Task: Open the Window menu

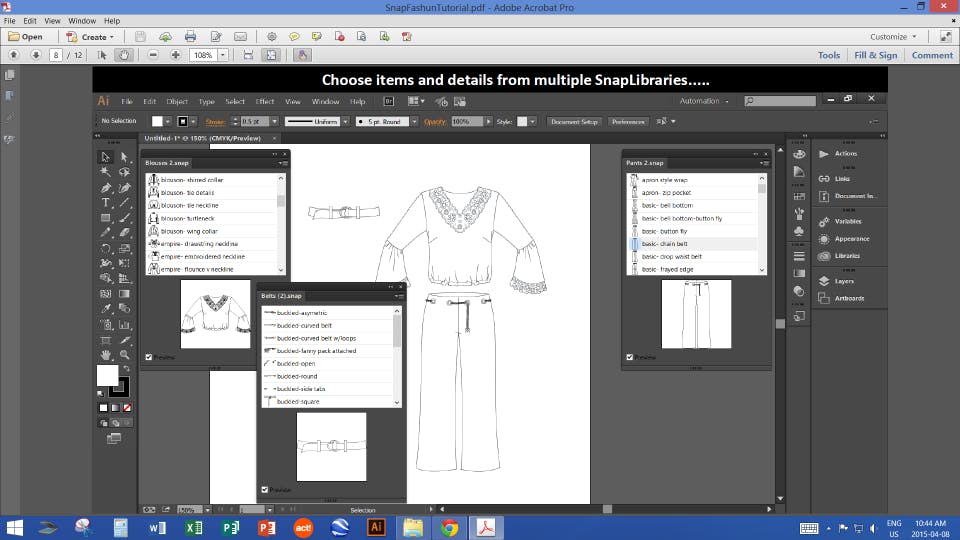Action: click(82, 21)
